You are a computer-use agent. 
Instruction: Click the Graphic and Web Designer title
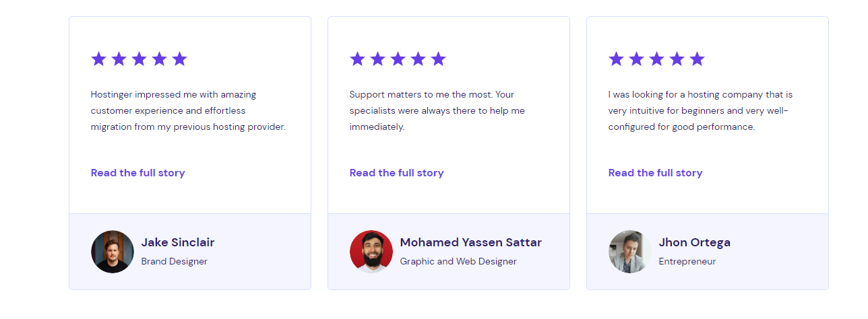pyautogui.click(x=458, y=261)
